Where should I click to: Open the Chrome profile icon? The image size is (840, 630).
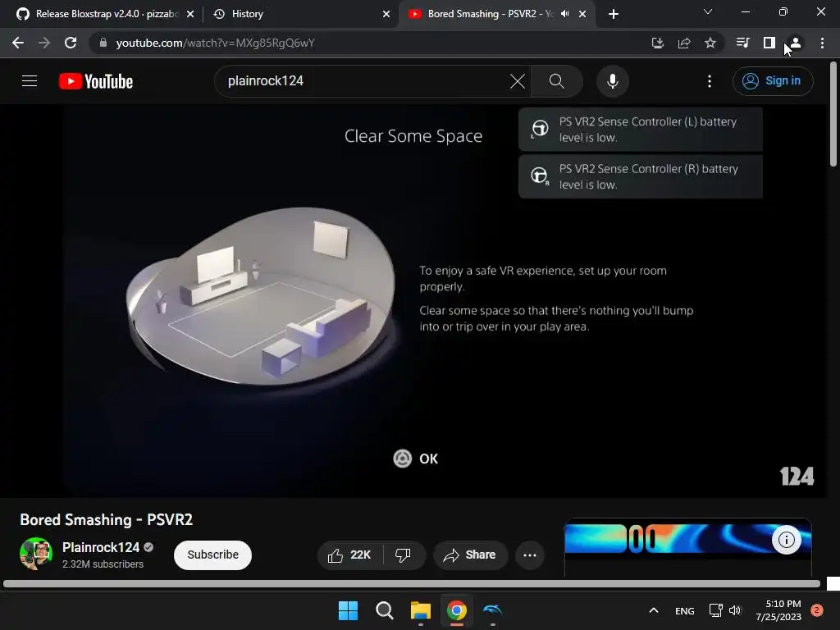(x=796, y=43)
